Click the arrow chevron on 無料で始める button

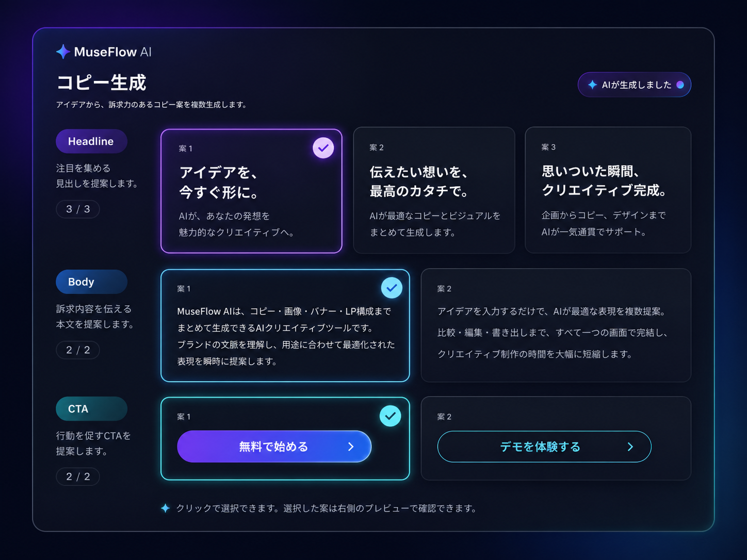[351, 447]
